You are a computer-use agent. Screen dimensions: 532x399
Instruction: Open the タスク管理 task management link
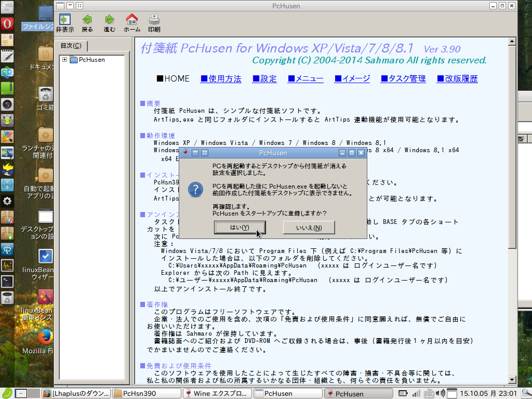pyautogui.click(x=403, y=79)
